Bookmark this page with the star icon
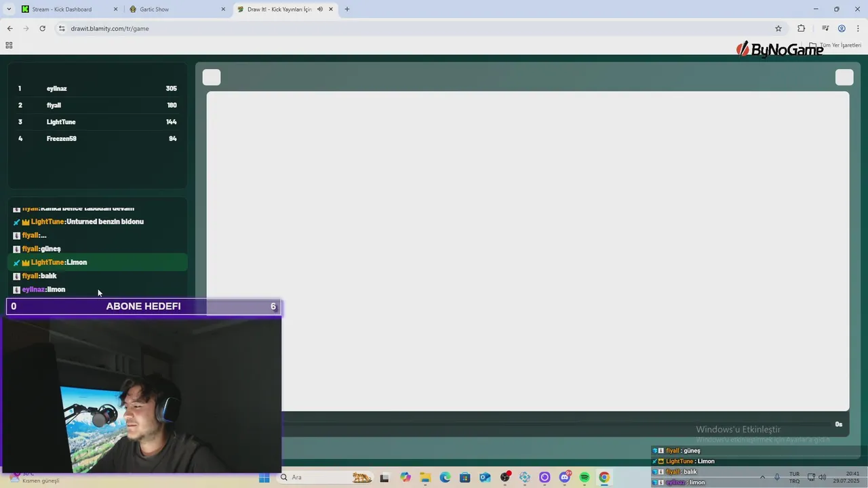Image resolution: width=868 pixels, height=488 pixels. pyautogui.click(x=778, y=28)
